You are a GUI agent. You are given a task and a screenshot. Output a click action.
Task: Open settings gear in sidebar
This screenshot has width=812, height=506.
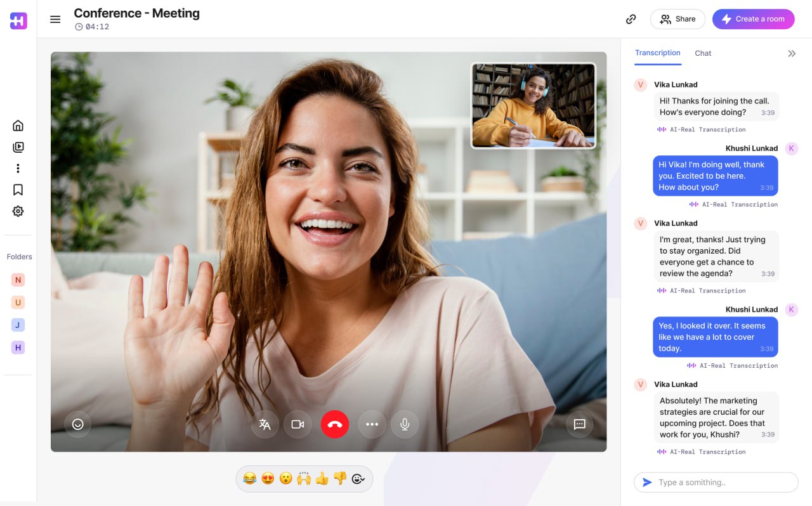pyautogui.click(x=18, y=211)
